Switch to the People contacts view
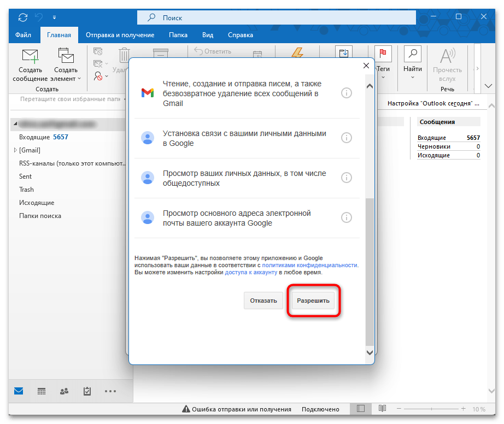The height and width of the screenshot is (424, 504). coord(64,391)
